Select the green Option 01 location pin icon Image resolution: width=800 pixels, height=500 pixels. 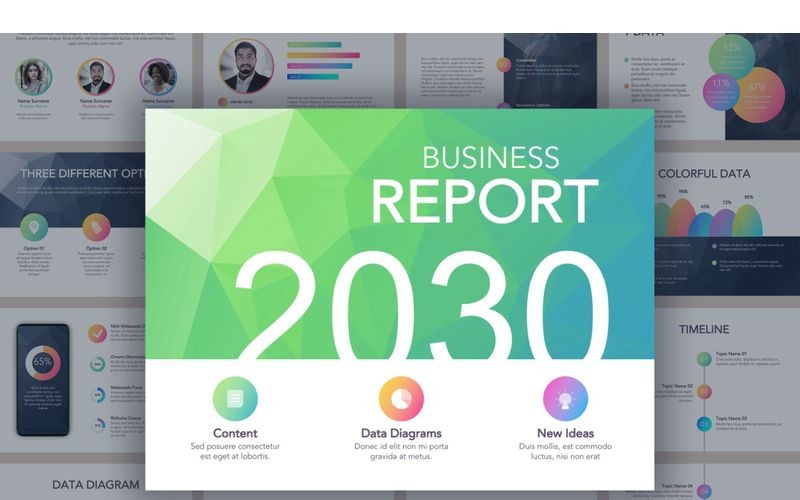point(34,227)
